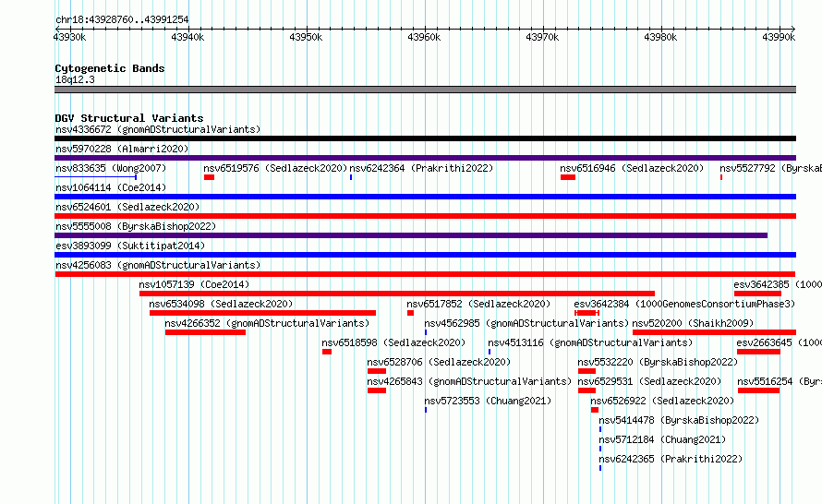Click the 43950k ruler label

306,37
